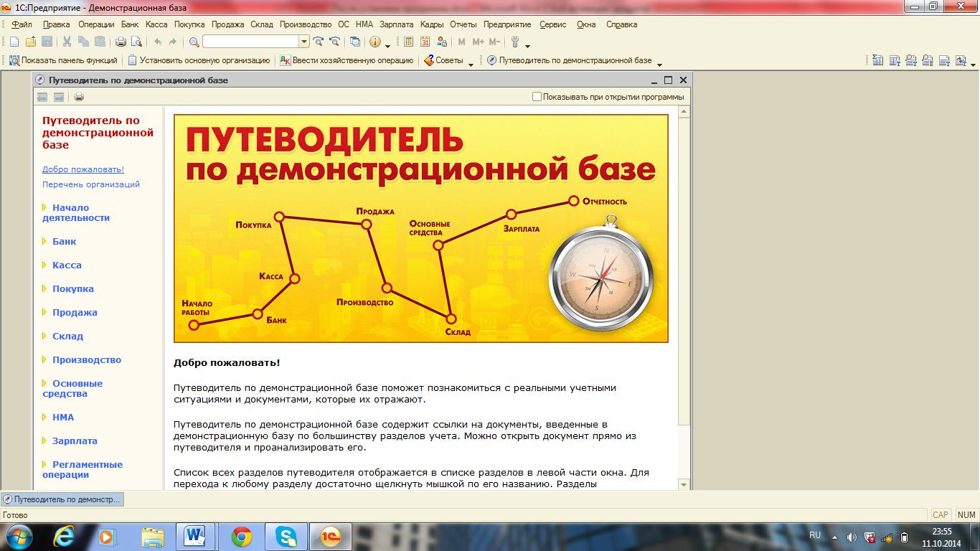Screen dimensions: 980x551
Task: Click the 'Советы' toolbar button
Action: (x=443, y=60)
